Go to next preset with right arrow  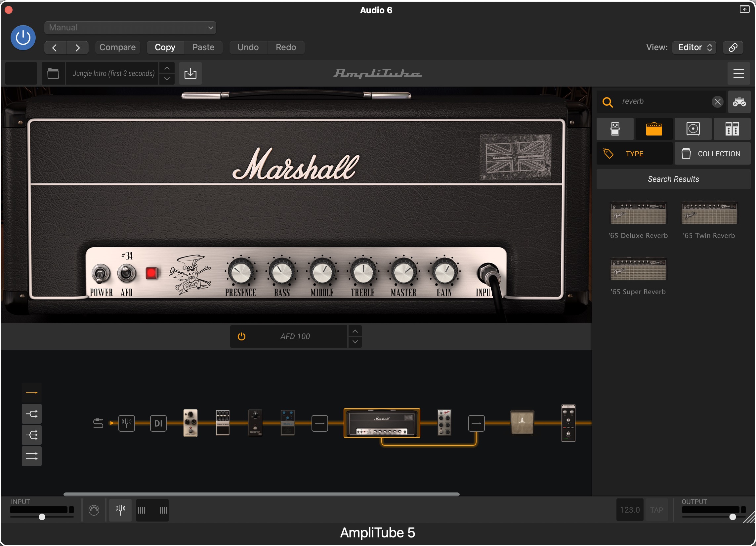pyautogui.click(x=77, y=48)
